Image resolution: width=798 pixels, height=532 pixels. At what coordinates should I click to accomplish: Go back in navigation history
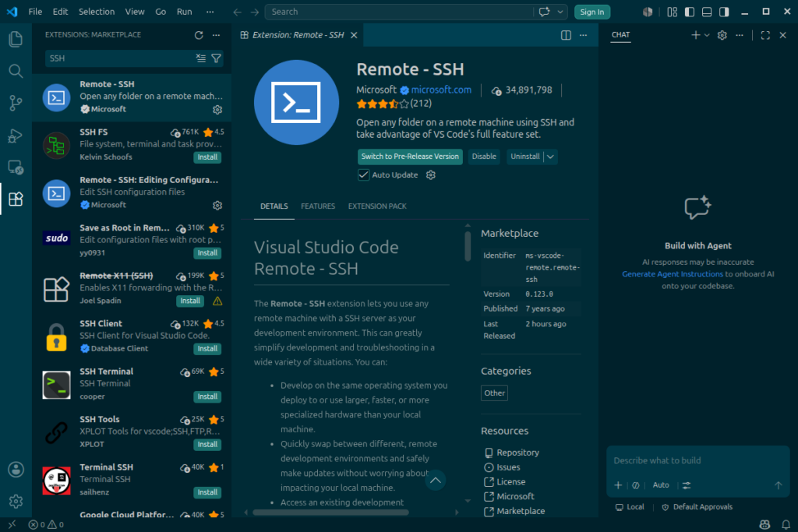tap(237, 12)
